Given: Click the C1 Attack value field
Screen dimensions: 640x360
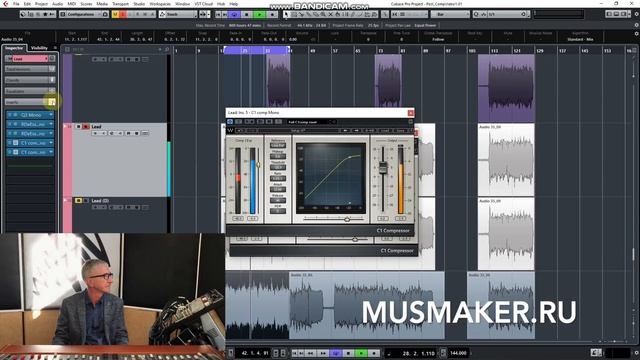Looking at the screenshot, I should (x=278, y=189).
